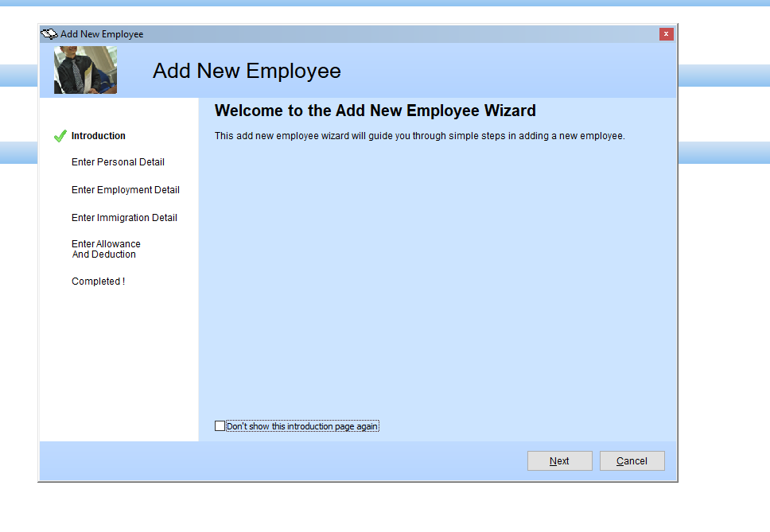770x532 pixels.
Task: Enable the introduction page suppression checkbox
Action: pyautogui.click(x=220, y=425)
